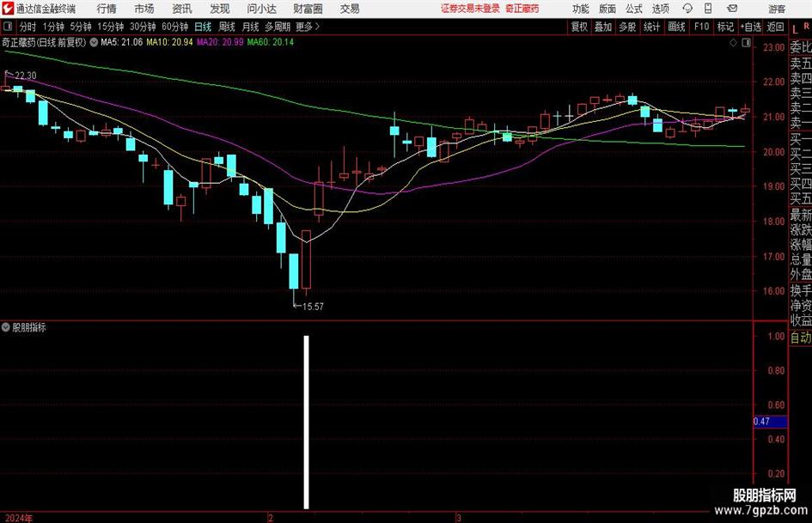
Task: Open dropdown arrow beside 奇正藏药(日线 前复权)
Action: tap(94, 42)
